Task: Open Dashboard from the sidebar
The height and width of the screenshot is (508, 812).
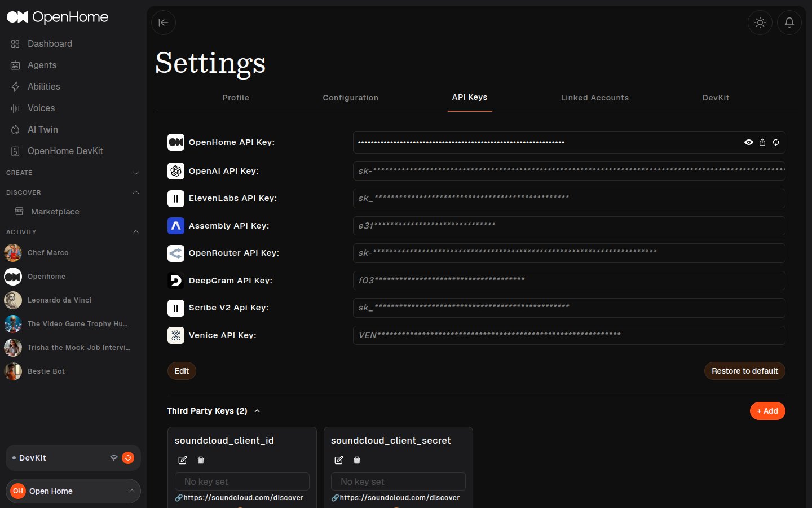Action: click(x=50, y=43)
